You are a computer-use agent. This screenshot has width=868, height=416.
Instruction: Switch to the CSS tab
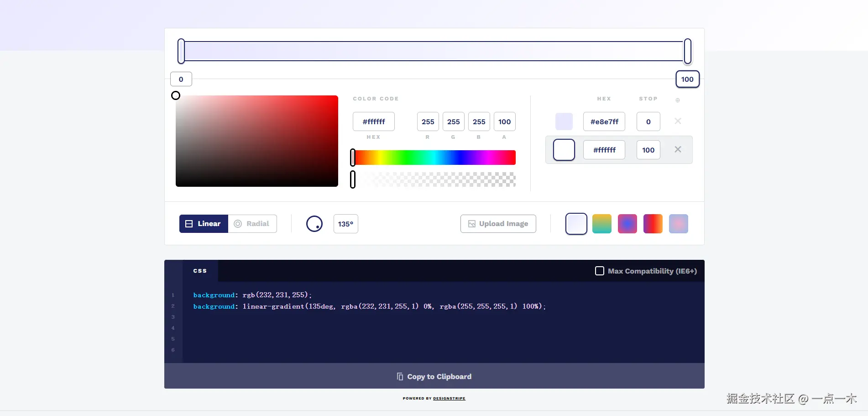tap(200, 270)
